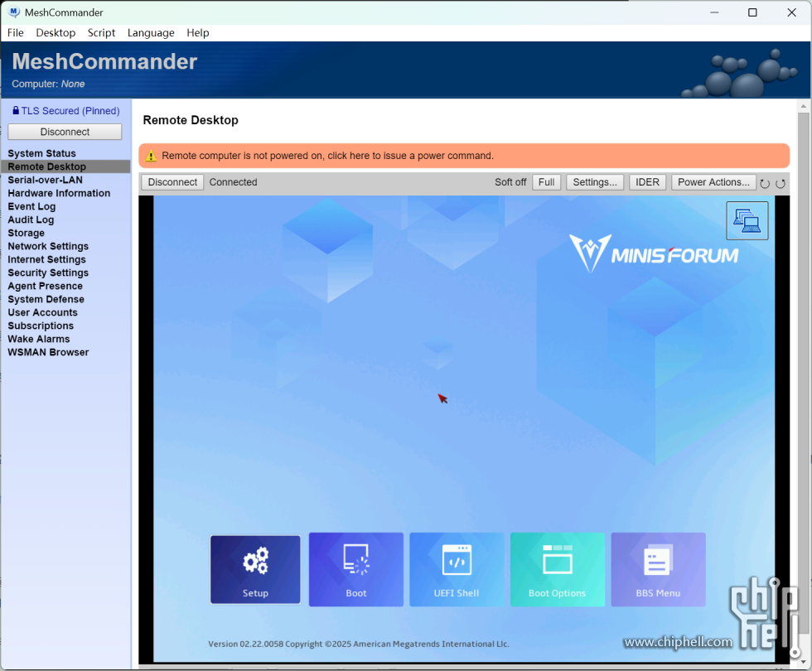
Task: Open Storage in sidebar
Action: [26, 233]
